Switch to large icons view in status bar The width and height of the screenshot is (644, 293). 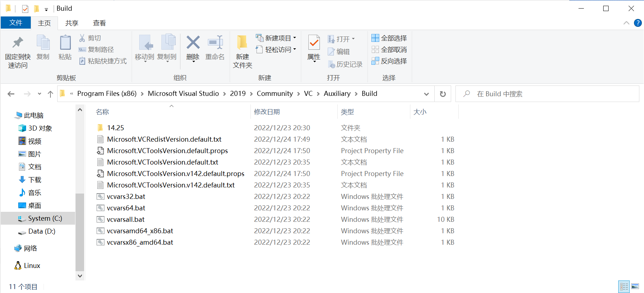pyautogui.click(x=635, y=286)
